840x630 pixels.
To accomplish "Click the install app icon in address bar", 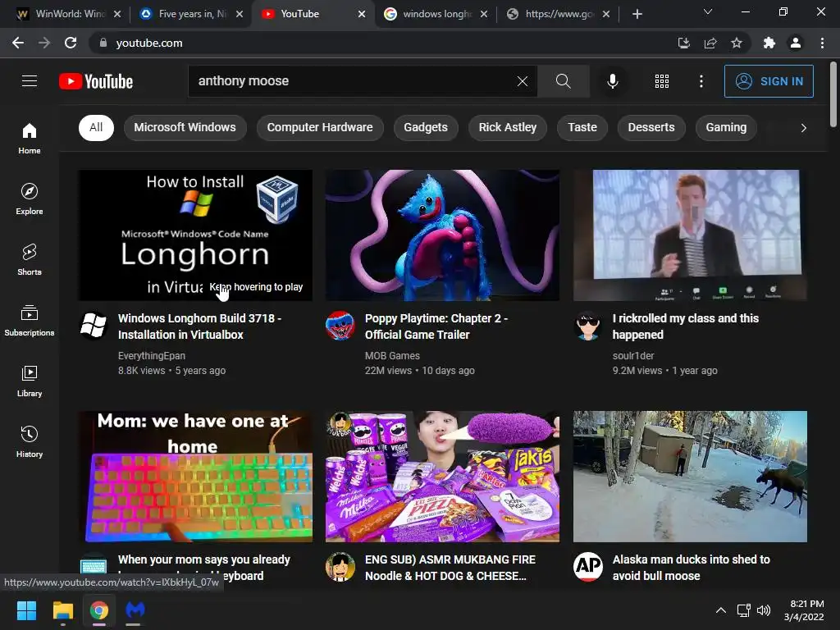I will pos(683,43).
